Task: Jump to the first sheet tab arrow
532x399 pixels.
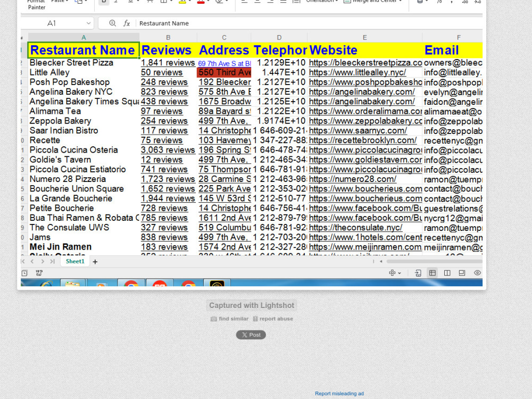Action: [23, 261]
